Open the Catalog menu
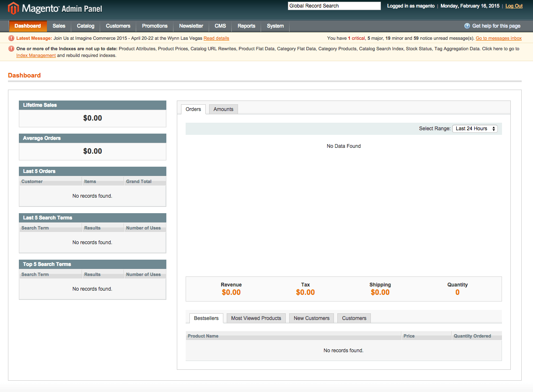 85,26
